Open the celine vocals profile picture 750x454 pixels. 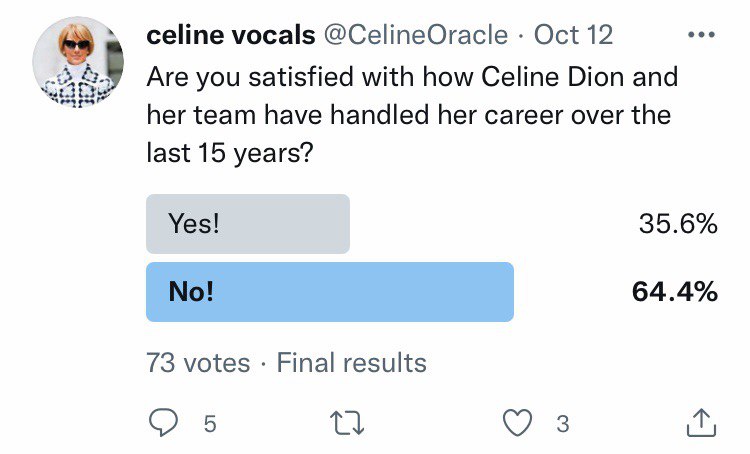click(79, 61)
